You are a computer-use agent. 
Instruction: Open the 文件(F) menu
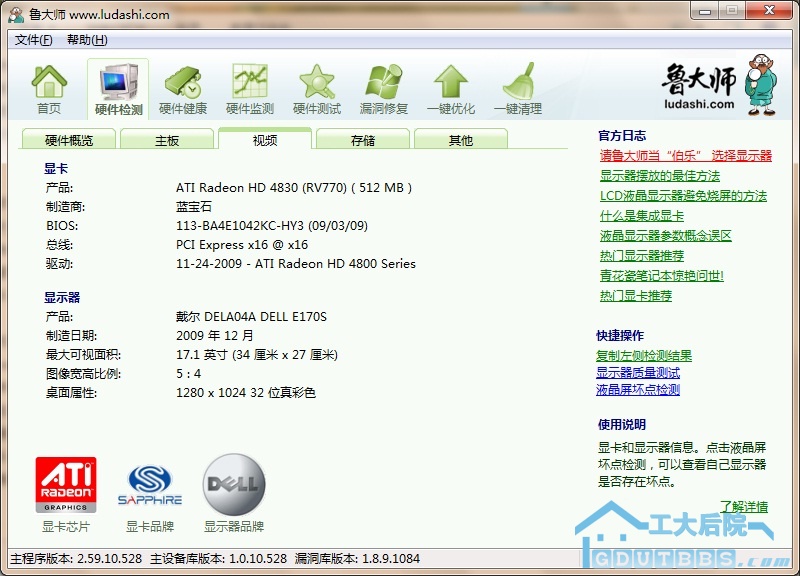34,40
